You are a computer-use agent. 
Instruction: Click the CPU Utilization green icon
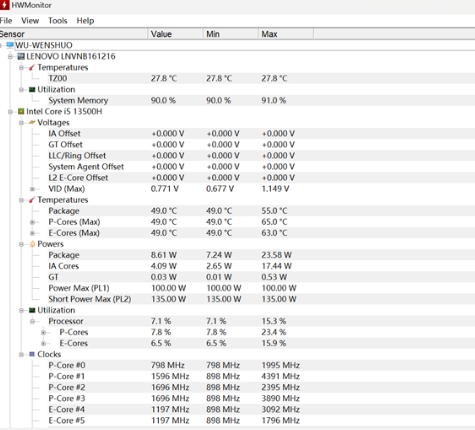point(32,310)
